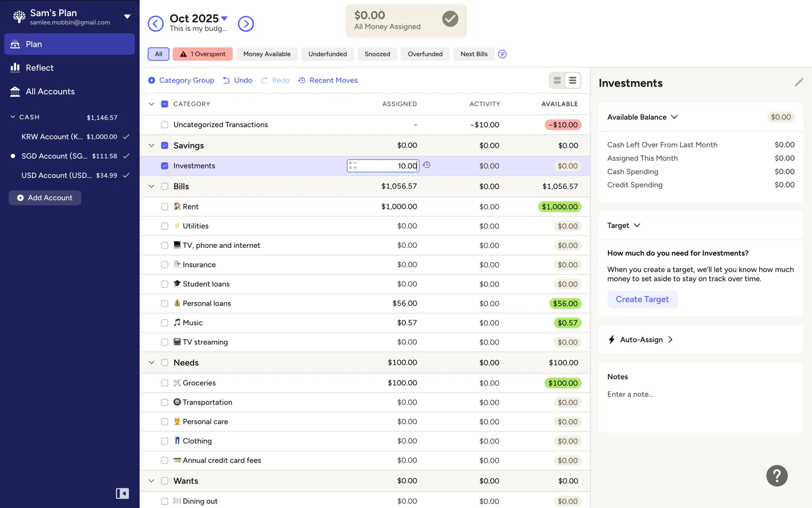Click the pencil edit icon for Investments
812x508 pixels.
point(798,83)
